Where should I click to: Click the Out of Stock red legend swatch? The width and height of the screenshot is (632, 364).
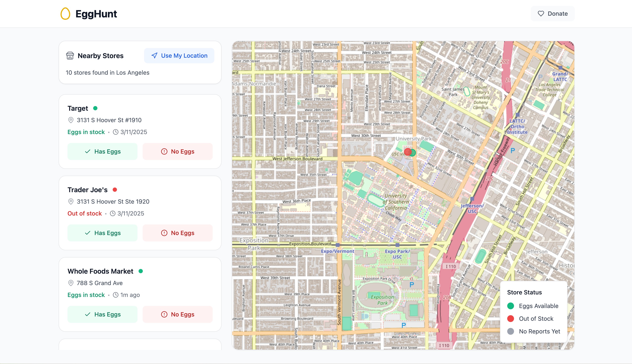[510, 319]
